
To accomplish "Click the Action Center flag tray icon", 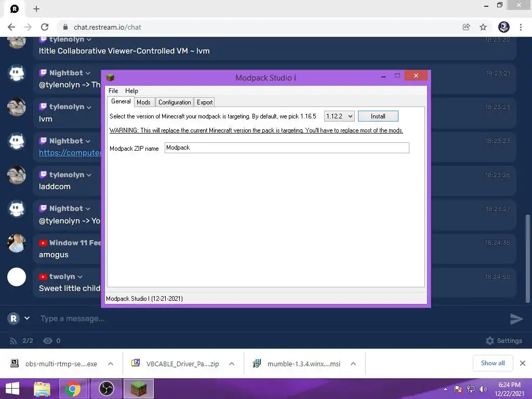I will click(x=458, y=389).
